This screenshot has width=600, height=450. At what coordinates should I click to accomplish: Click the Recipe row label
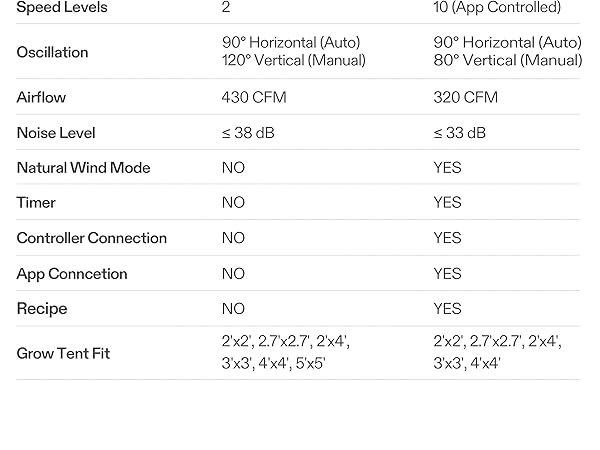tap(42, 308)
